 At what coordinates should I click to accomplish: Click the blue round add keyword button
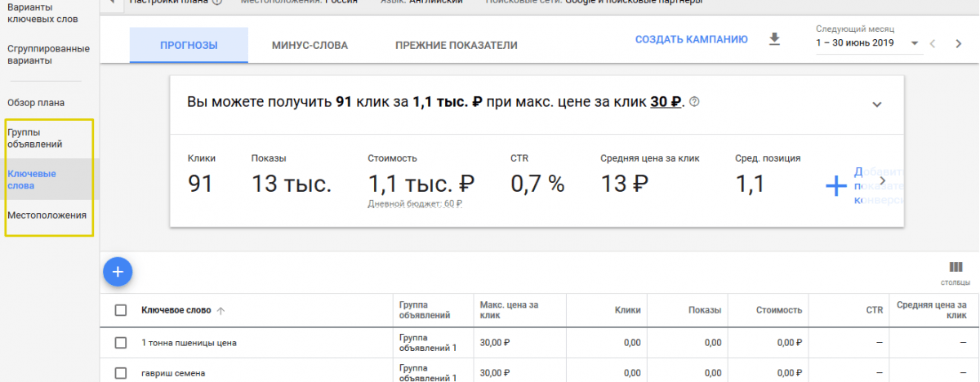[x=118, y=272]
